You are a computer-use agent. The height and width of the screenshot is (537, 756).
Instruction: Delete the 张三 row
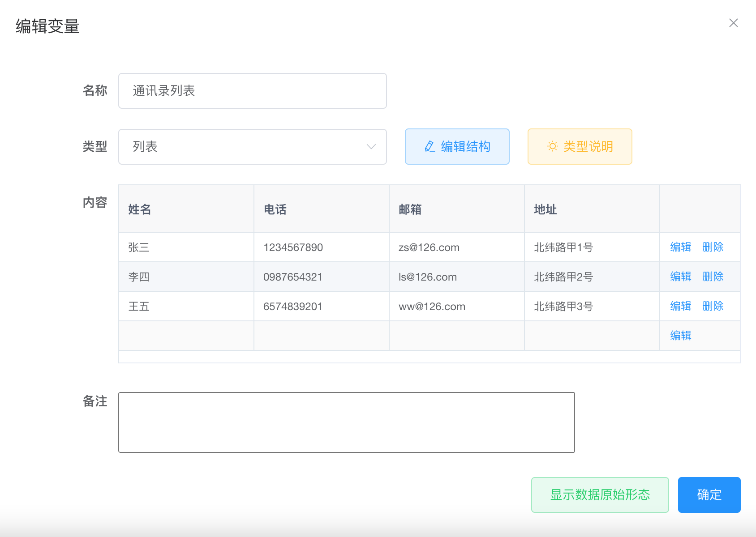(x=713, y=247)
